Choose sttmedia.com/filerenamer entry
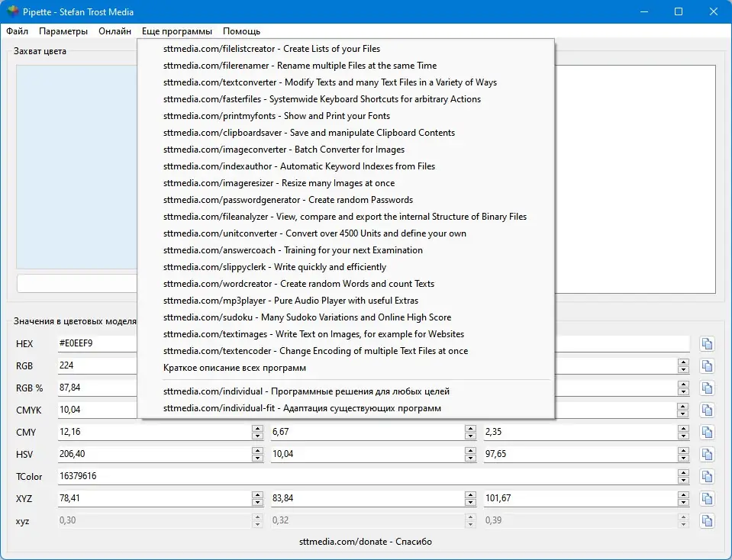The width and height of the screenshot is (732, 560). (346, 66)
